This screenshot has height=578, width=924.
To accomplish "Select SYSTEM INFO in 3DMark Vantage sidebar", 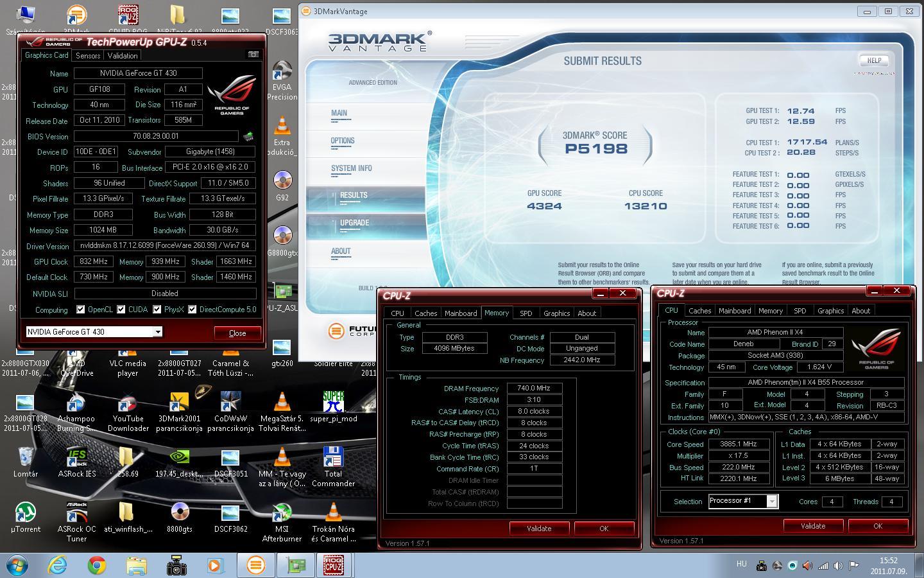I will click(351, 168).
